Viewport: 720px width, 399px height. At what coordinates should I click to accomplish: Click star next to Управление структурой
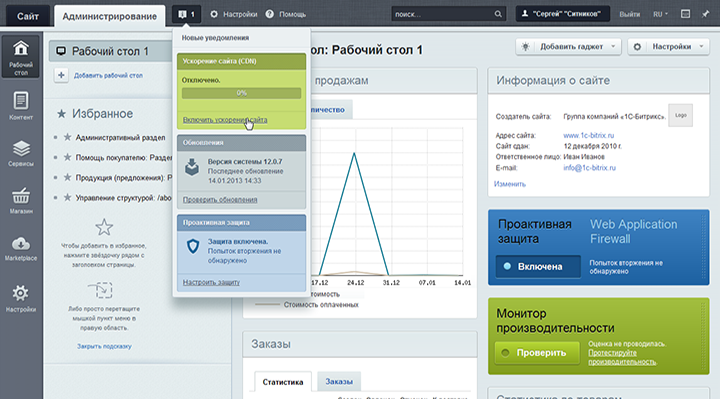coord(67,197)
